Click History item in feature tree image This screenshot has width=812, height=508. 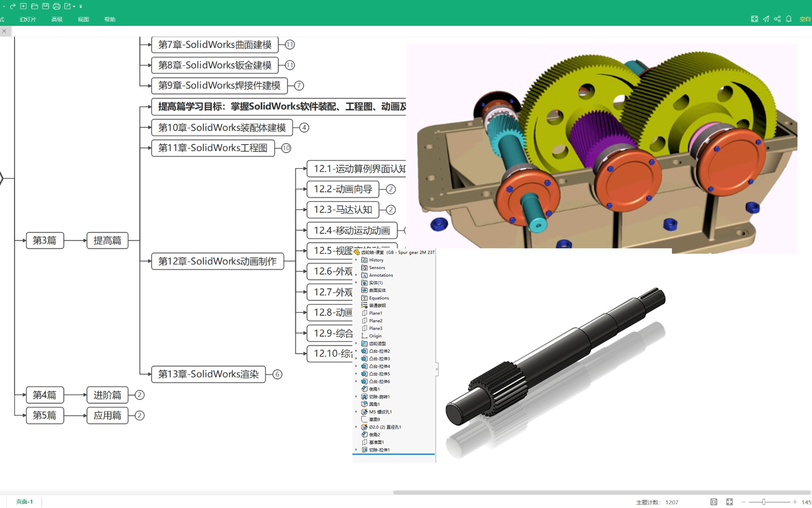[x=376, y=260]
